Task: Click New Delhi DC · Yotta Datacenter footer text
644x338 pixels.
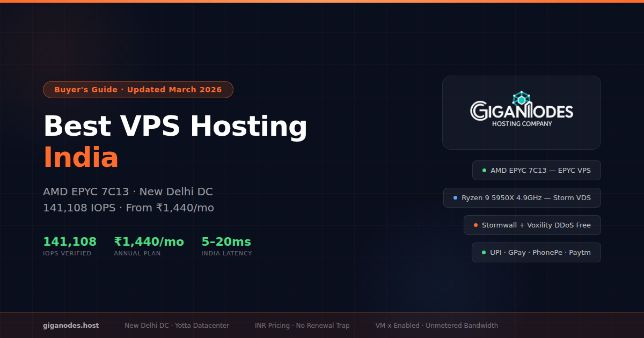Action: point(177,326)
